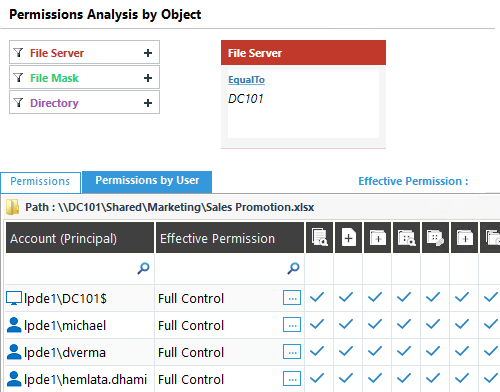Click first checkmark in lpde1\dverma row
This screenshot has height=392, width=500.
[x=317, y=351]
